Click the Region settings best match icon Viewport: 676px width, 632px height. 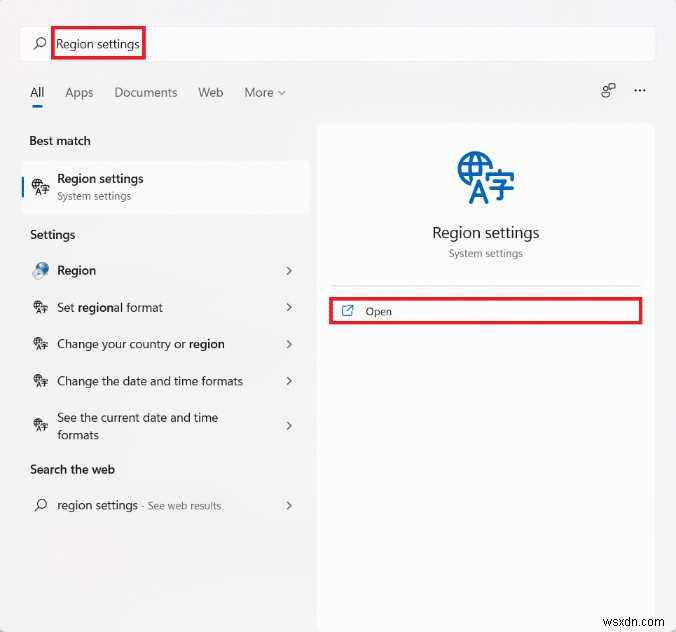(41, 187)
